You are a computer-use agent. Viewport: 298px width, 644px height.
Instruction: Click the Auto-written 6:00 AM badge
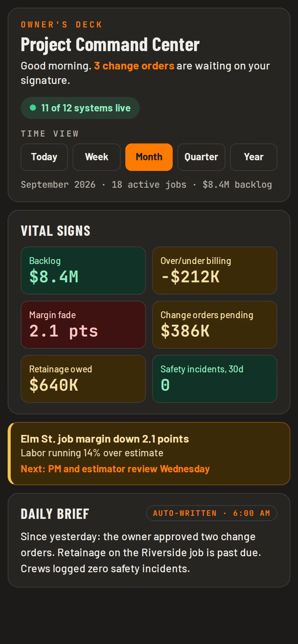pyautogui.click(x=212, y=513)
